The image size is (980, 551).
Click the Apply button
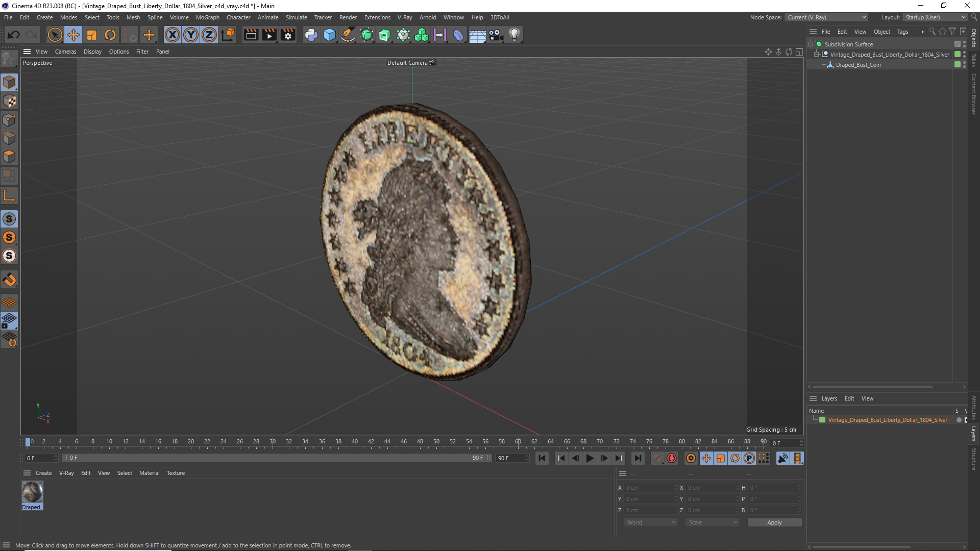coord(774,522)
